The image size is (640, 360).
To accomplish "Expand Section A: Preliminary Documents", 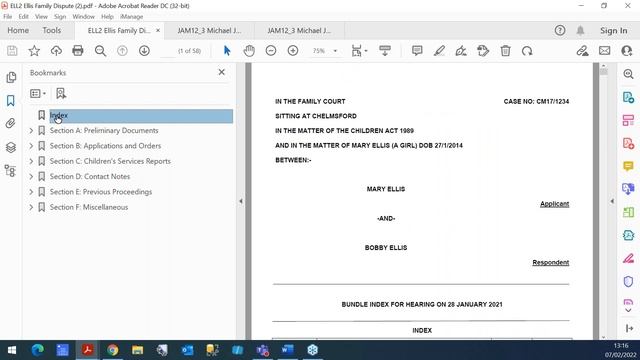I will [x=31, y=131].
